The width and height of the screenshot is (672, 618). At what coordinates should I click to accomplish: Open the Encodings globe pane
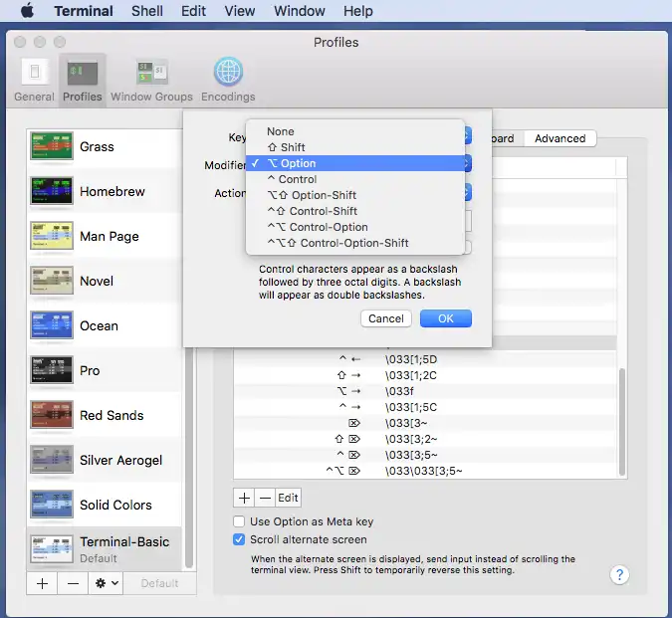pyautogui.click(x=228, y=80)
